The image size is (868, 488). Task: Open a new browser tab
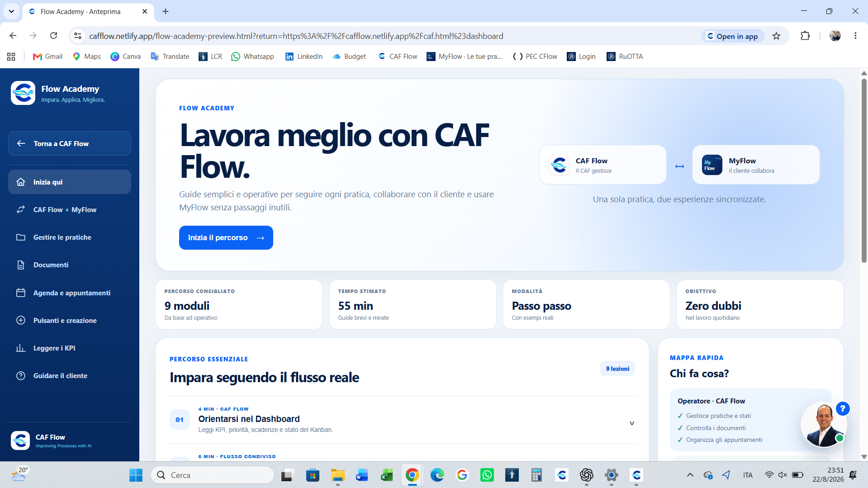point(166,11)
